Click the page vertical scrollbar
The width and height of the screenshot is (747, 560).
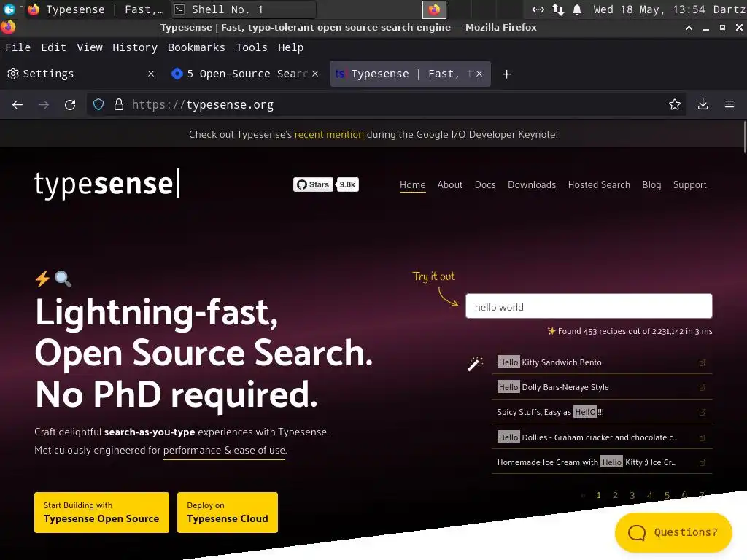click(x=744, y=137)
